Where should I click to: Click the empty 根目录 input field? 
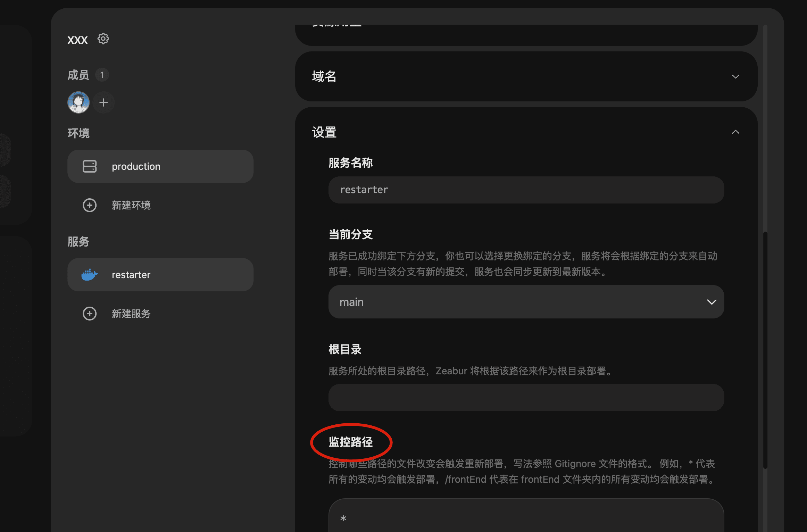point(526,398)
